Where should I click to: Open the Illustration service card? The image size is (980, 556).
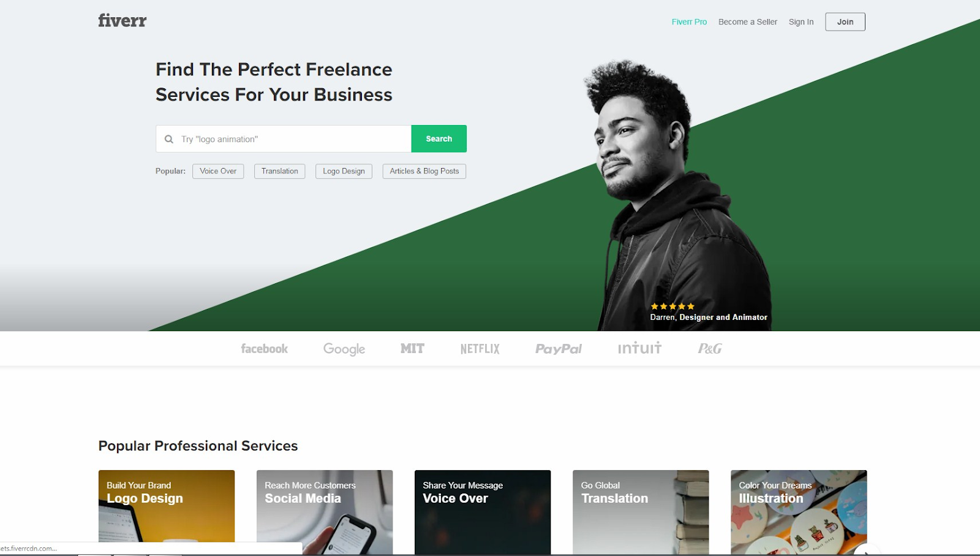[x=799, y=512]
